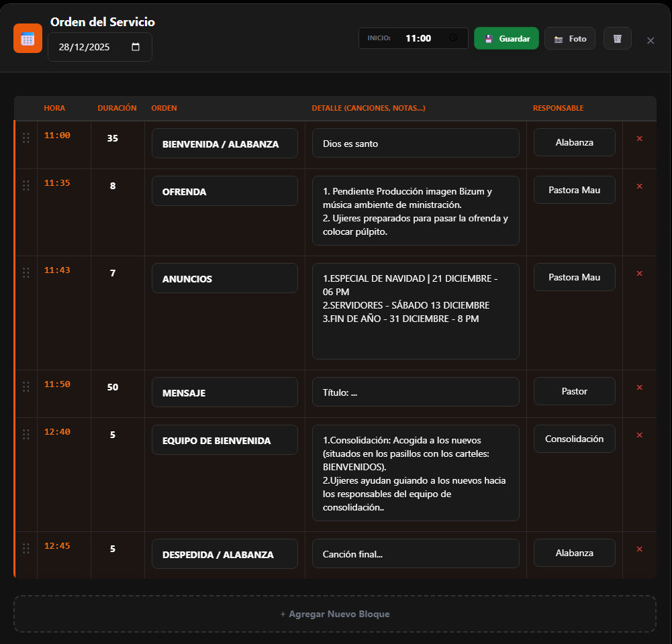
Task: Click the EQUIPO DE BIENVENIDA order field
Action: pyautogui.click(x=224, y=441)
